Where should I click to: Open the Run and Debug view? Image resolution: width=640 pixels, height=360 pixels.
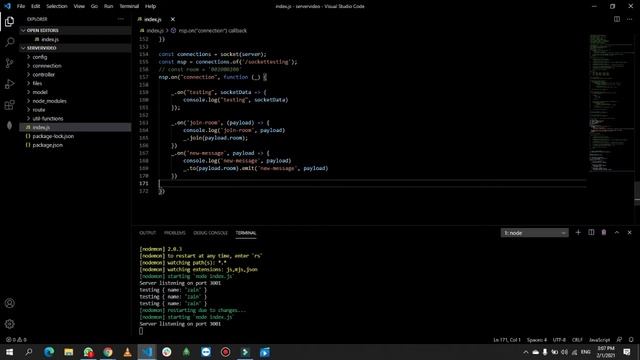tap(9, 84)
